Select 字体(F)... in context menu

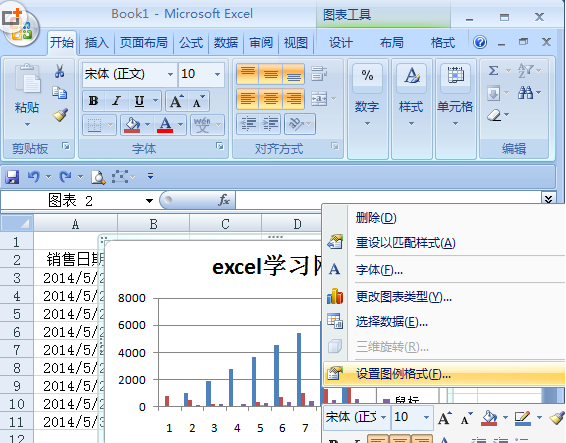[444, 269]
